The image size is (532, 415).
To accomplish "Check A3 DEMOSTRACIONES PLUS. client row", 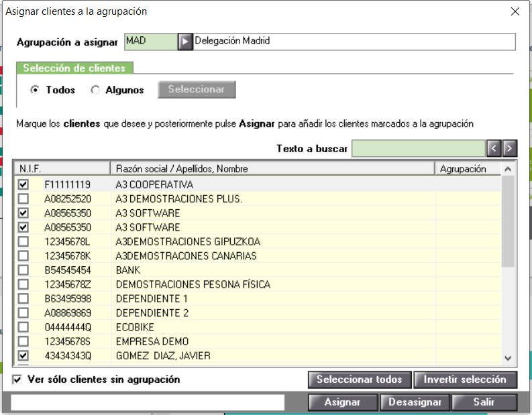I will point(23,198).
